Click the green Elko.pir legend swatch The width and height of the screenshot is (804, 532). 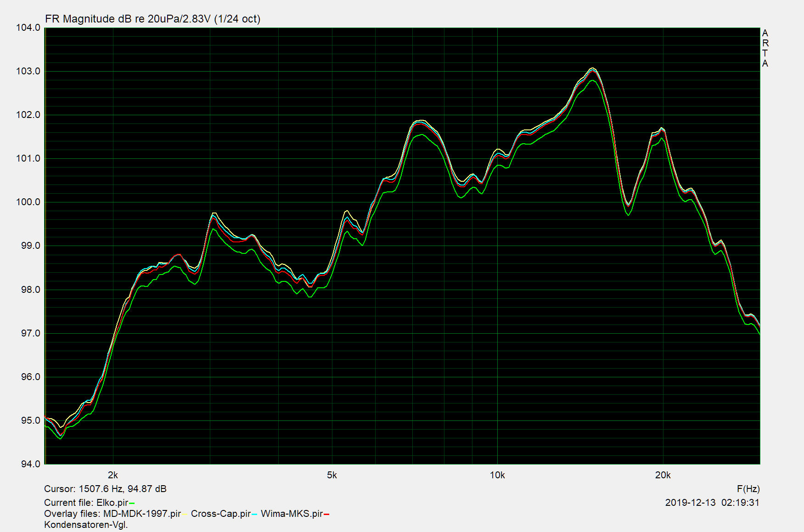pos(132,504)
